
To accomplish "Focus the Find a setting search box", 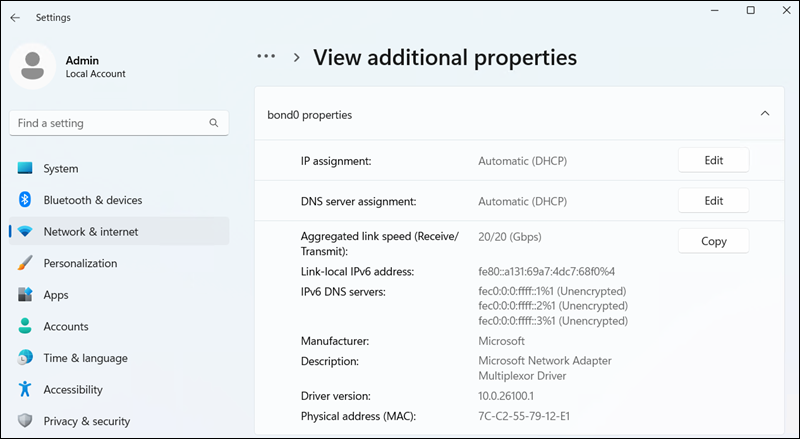I will pyautogui.click(x=119, y=123).
